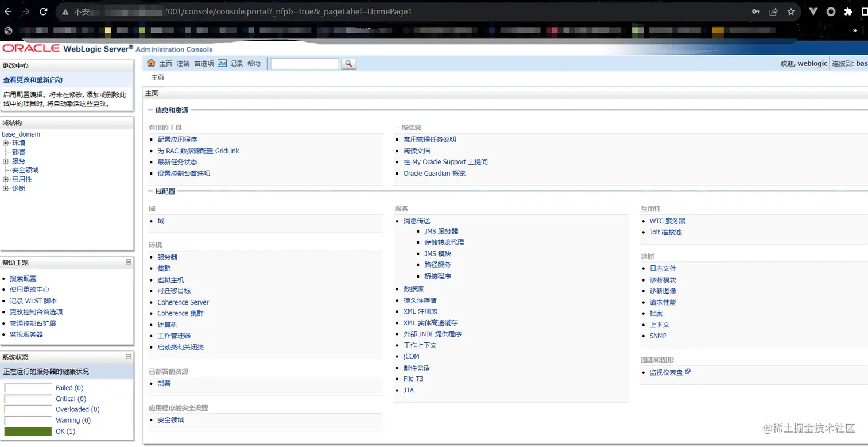The width and height of the screenshot is (868, 447).
Task: Click the password key icon in address bar
Action: pos(757,11)
